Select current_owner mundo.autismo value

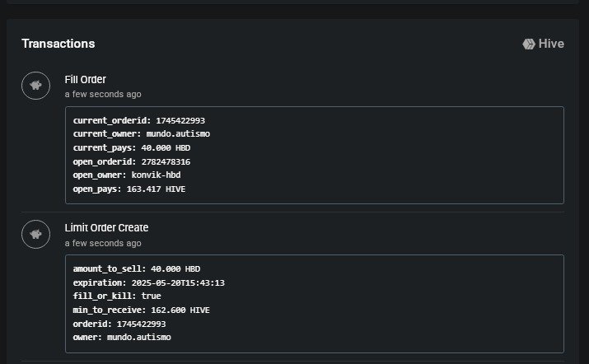point(178,133)
